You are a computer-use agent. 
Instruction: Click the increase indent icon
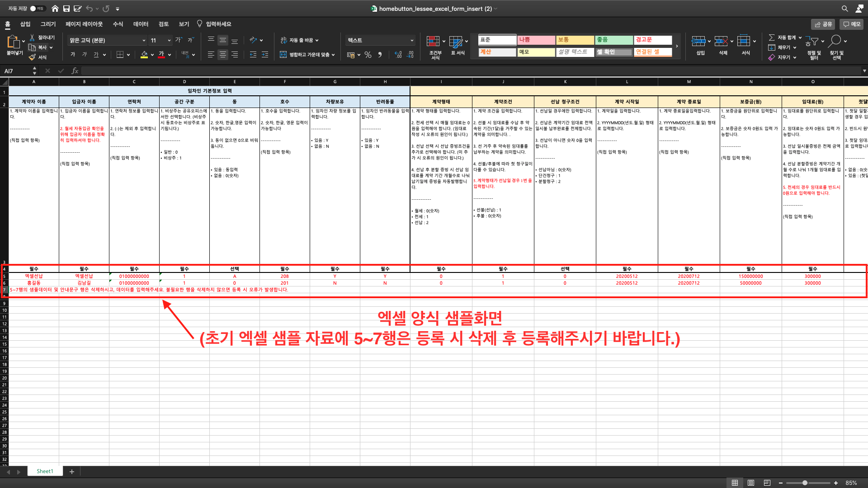pos(265,55)
